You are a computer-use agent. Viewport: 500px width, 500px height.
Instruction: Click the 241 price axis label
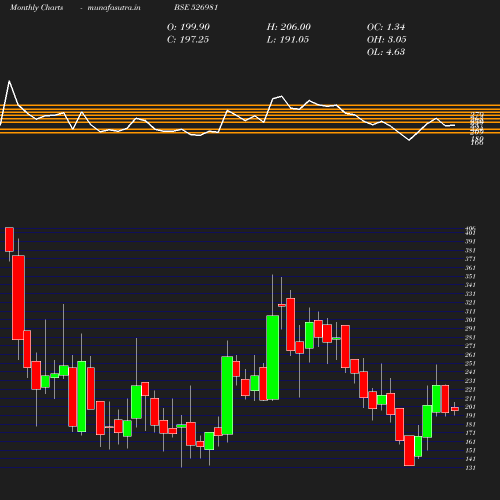(x=470, y=372)
